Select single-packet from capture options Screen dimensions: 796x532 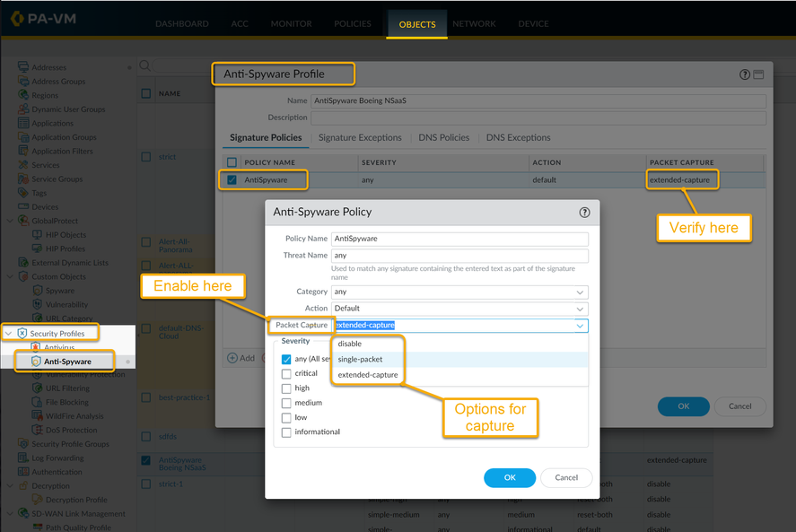pos(360,359)
